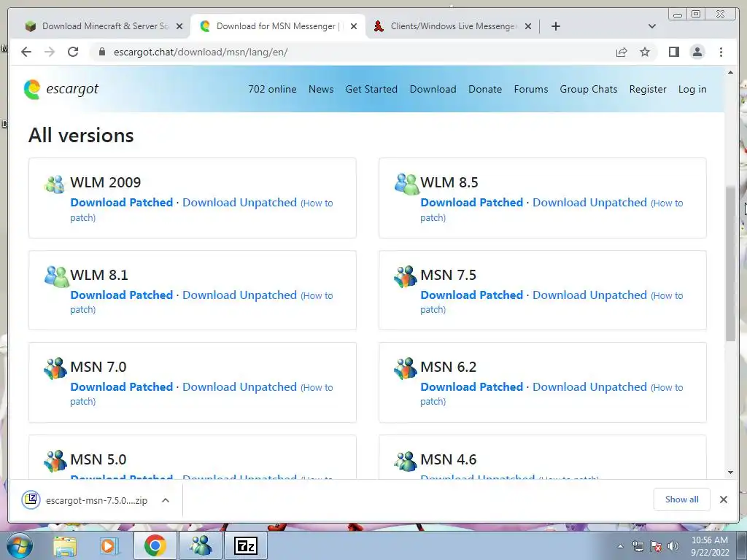
Task: Open Windows Media Player from taskbar
Action: pos(109,546)
